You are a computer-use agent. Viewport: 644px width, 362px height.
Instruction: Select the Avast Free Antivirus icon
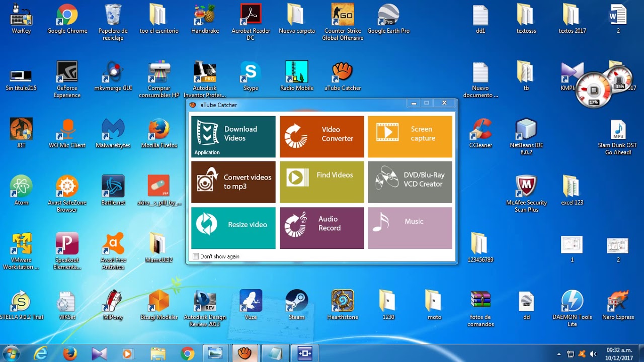pyautogui.click(x=113, y=252)
